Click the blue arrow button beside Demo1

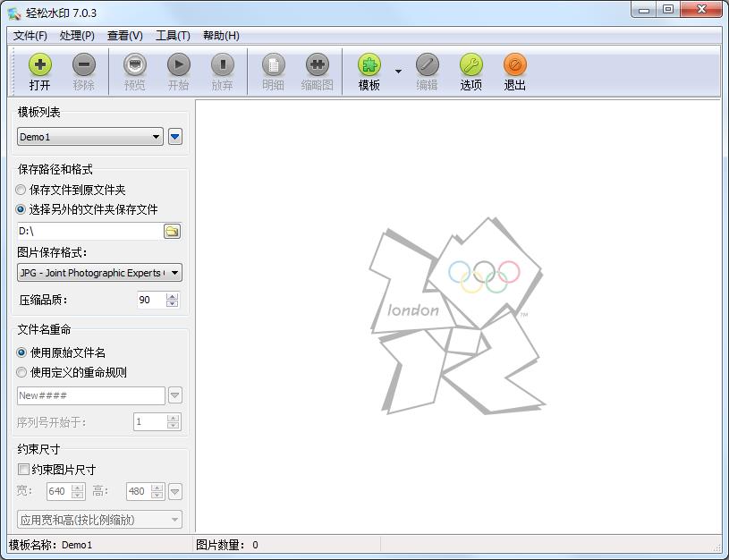click(x=175, y=137)
